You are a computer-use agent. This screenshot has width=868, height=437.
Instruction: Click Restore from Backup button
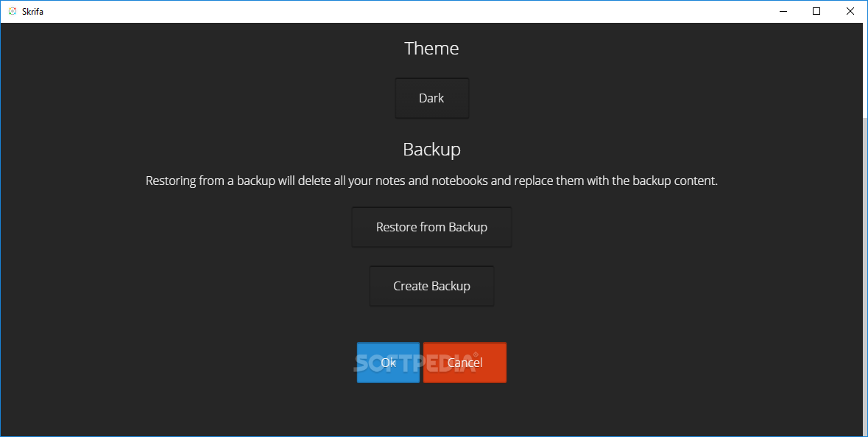click(431, 227)
